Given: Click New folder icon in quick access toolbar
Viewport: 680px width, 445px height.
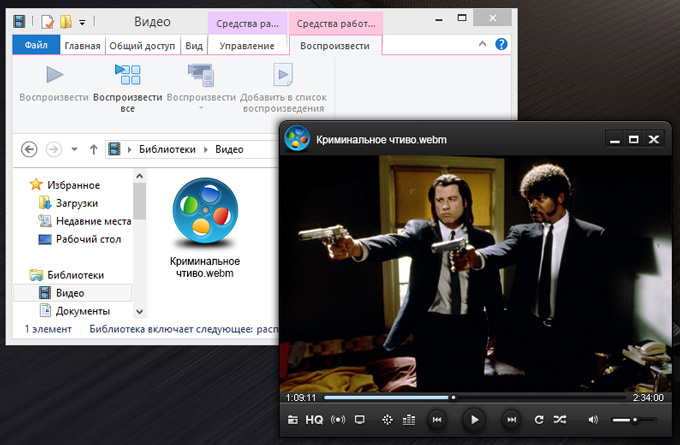Looking at the screenshot, I should tap(66, 21).
